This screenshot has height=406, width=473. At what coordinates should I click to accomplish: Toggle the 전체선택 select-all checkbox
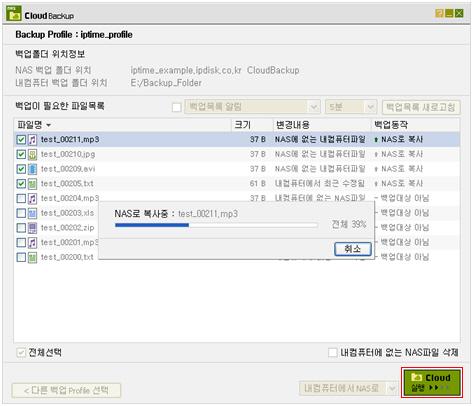[21, 352]
